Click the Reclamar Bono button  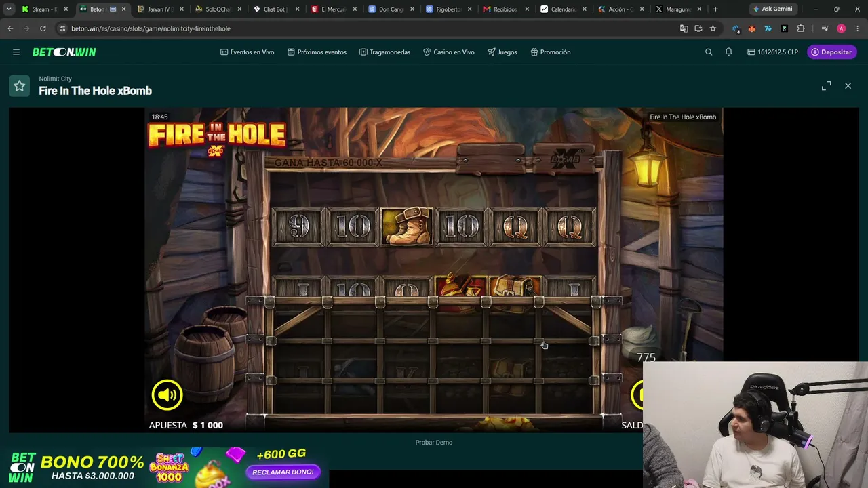283,472
